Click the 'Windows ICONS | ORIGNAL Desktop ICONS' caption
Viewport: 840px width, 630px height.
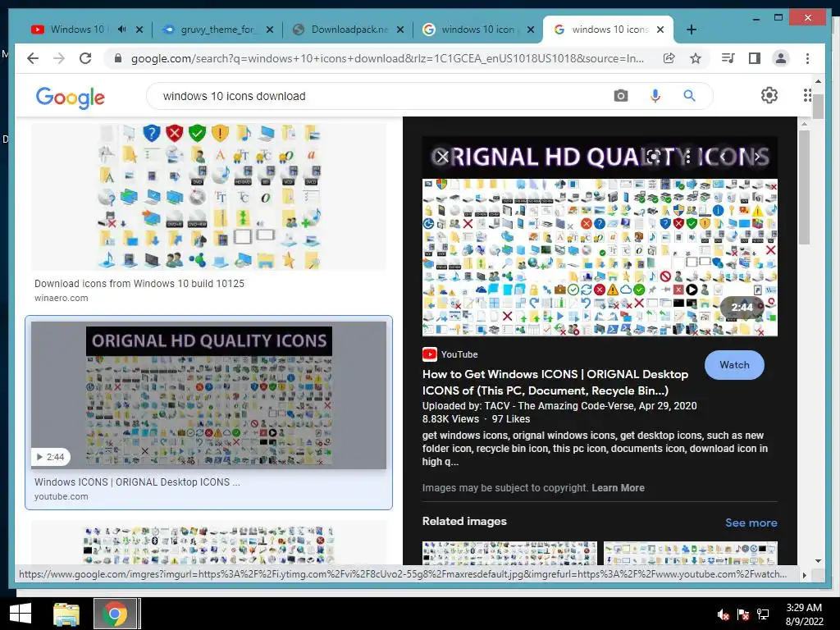[137, 482]
